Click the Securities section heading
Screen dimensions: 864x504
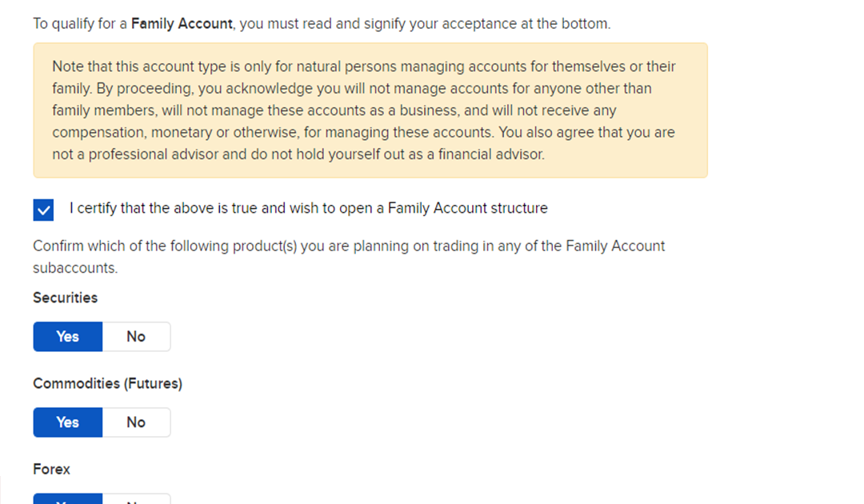65,298
